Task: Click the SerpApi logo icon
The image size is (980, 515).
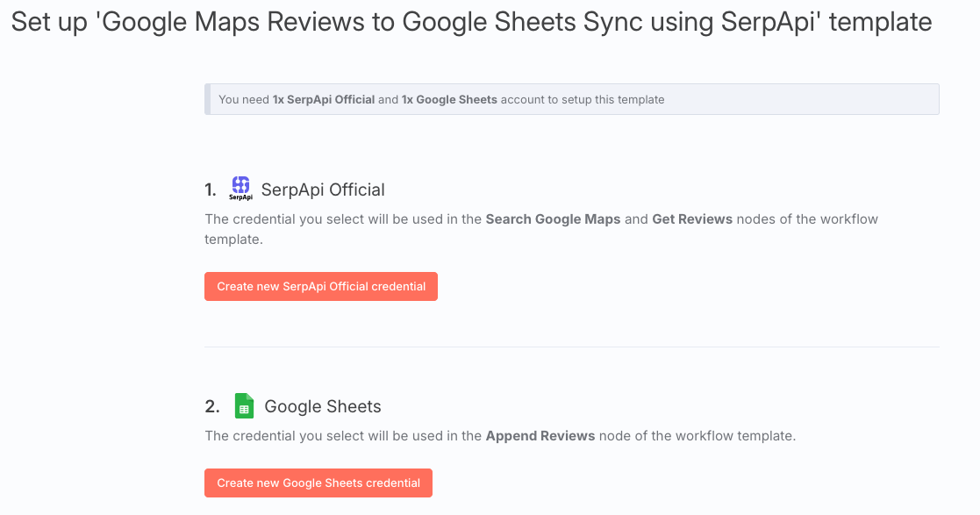Action: (x=240, y=188)
